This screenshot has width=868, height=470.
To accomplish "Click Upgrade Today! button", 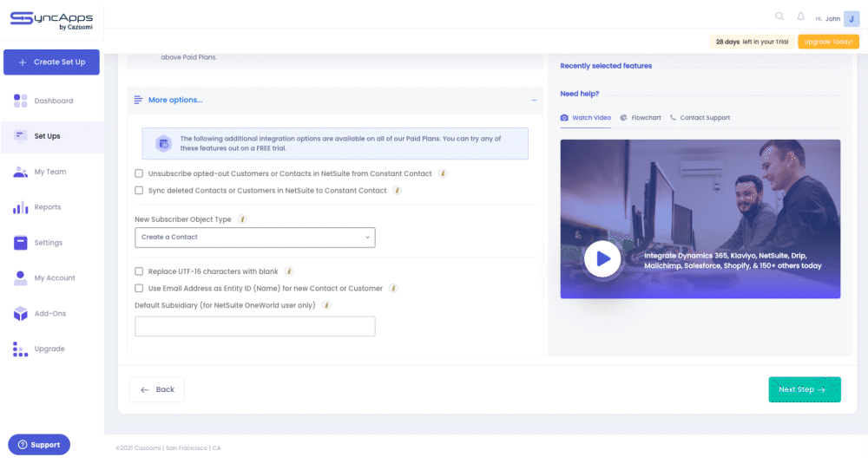I will click(828, 42).
